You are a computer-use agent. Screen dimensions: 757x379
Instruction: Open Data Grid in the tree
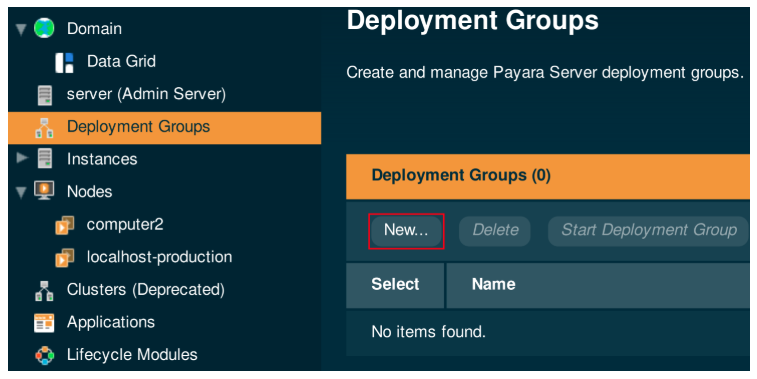[x=121, y=61]
